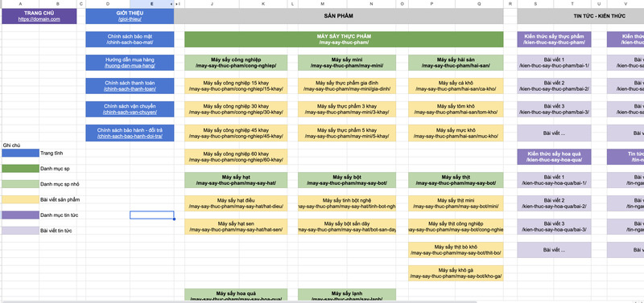
Task: Select column D header
Action: (x=108, y=4)
